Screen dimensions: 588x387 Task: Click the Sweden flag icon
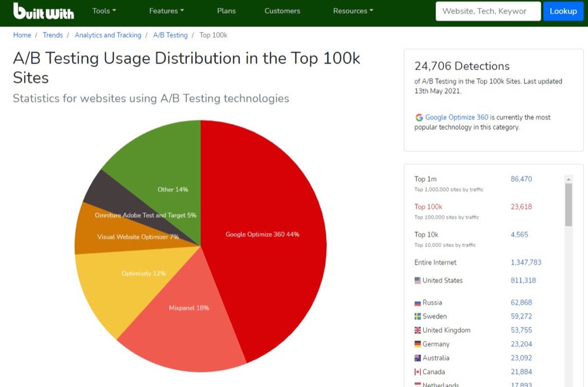[417, 316]
